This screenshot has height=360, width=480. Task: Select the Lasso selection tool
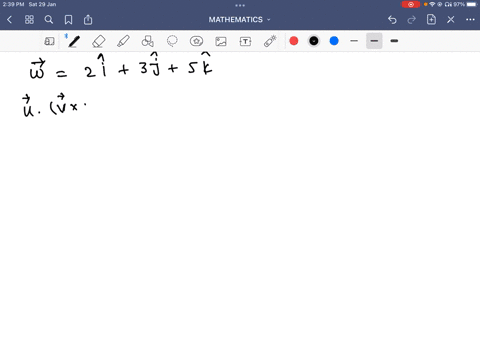click(x=172, y=41)
